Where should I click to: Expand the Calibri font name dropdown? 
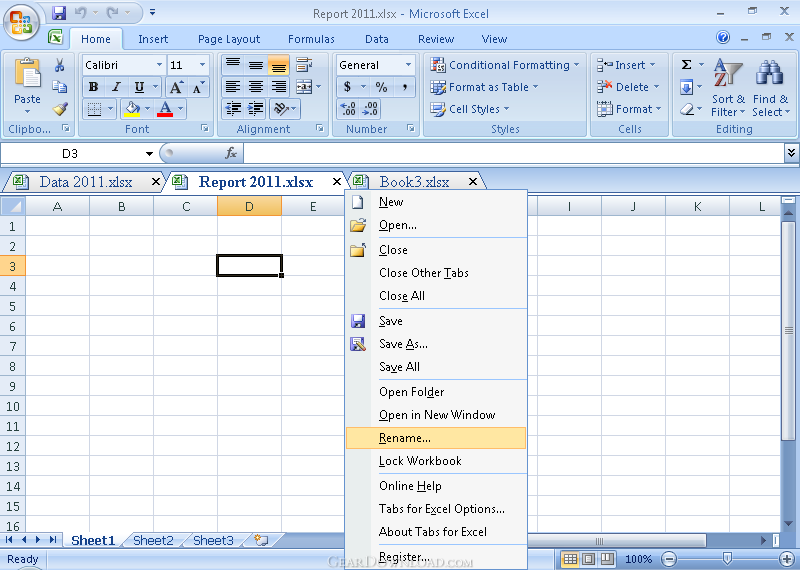159,65
